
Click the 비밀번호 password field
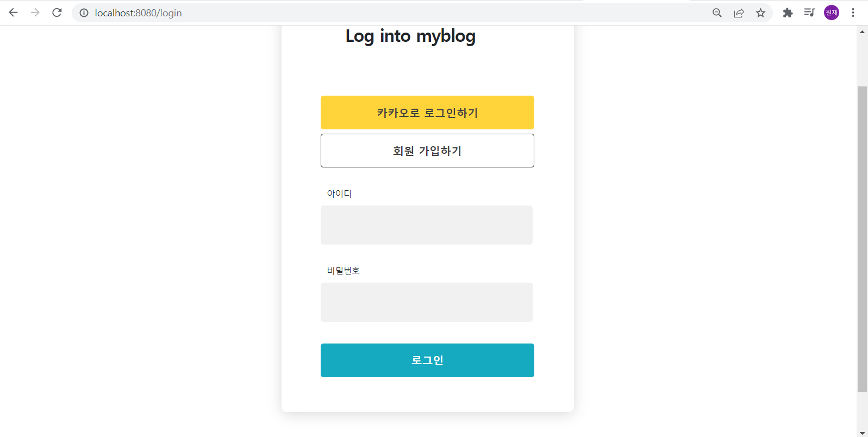[427, 302]
